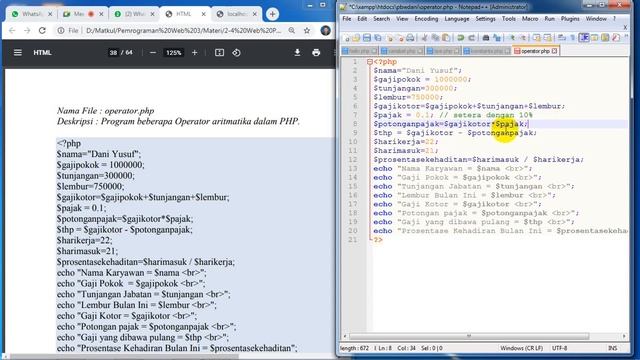Switch to first WhatsApp Chrome tab
The height and width of the screenshot is (360, 640).
coord(32,14)
